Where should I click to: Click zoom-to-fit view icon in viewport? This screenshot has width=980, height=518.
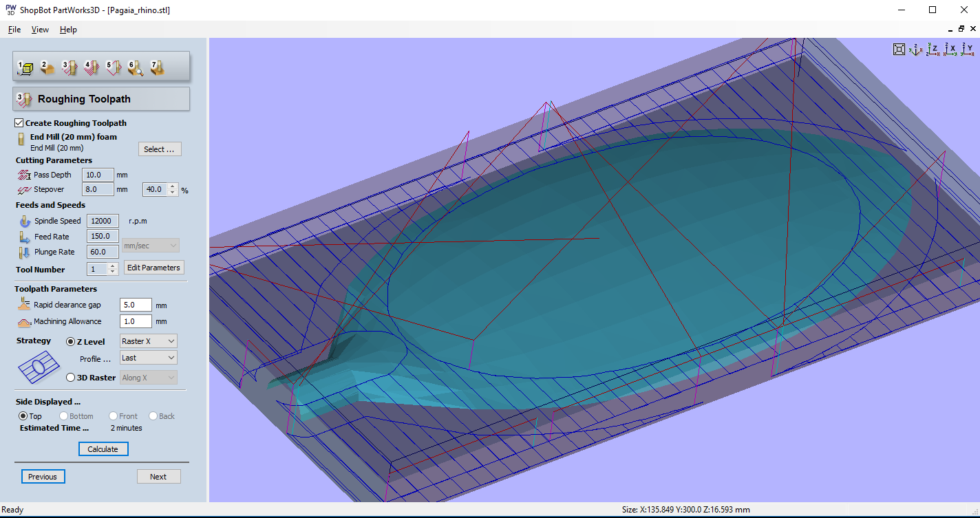pyautogui.click(x=899, y=49)
